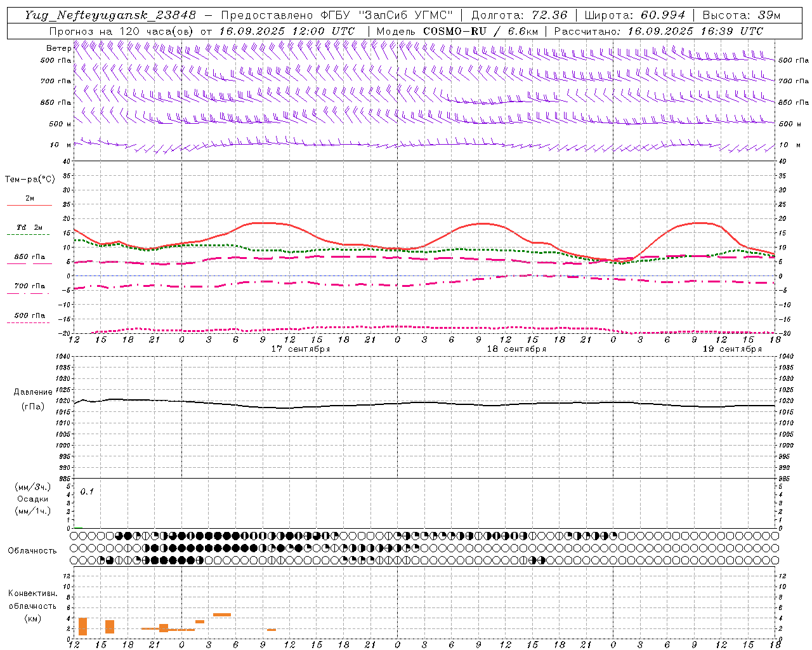
Task: Click the forecast start time '16.09.2025 12:00 UTC'
Action: [287, 31]
